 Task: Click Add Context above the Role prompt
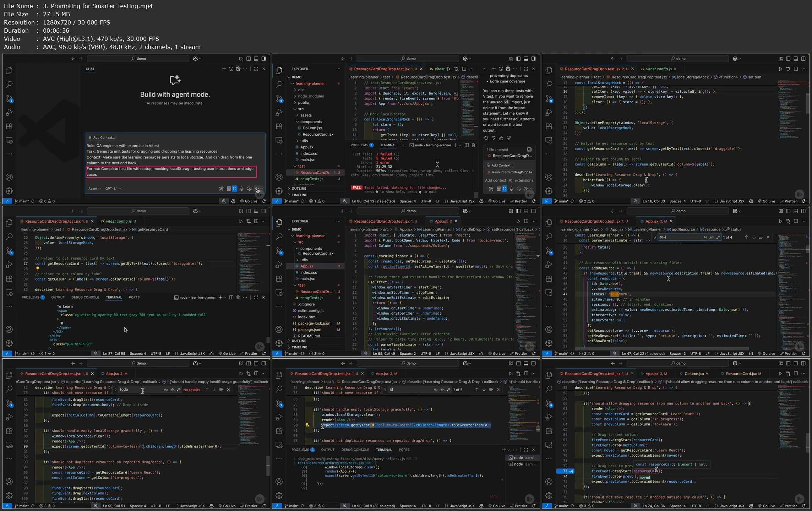(102, 137)
